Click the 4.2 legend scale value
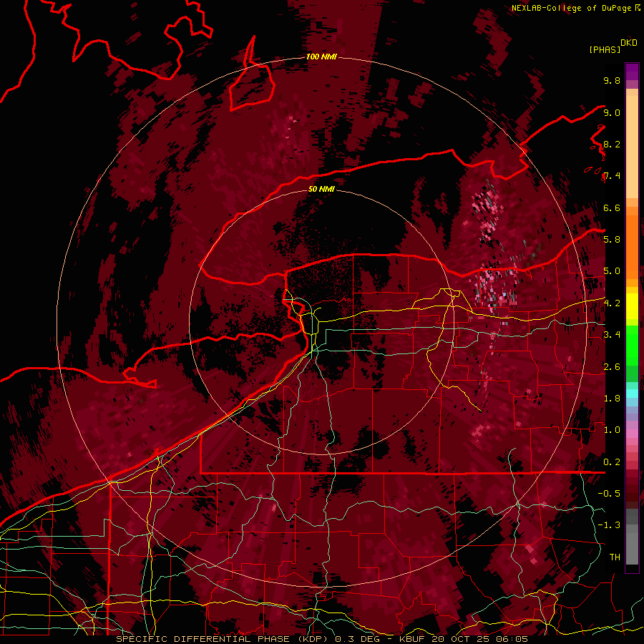 [x=612, y=303]
